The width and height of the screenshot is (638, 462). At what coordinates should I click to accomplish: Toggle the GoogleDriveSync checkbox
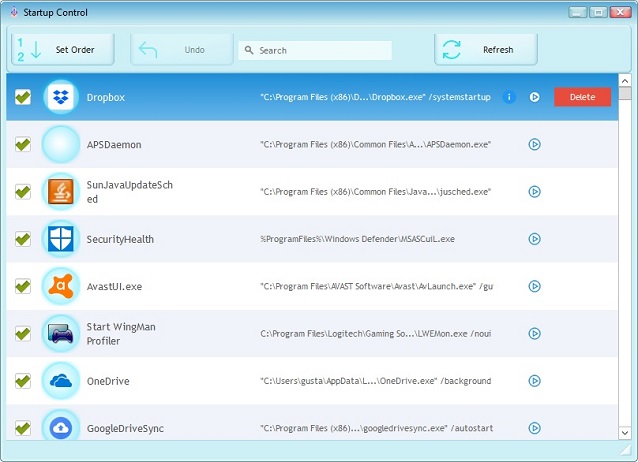(x=23, y=428)
